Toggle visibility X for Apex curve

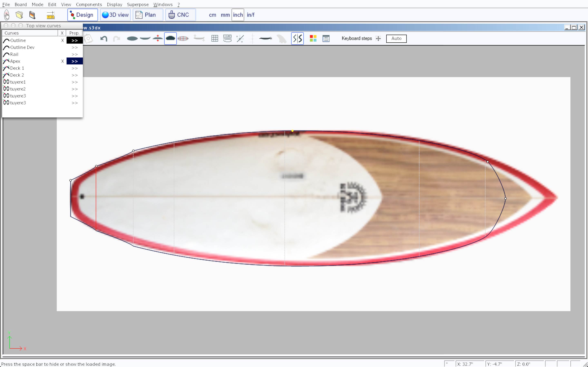pos(62,61)
